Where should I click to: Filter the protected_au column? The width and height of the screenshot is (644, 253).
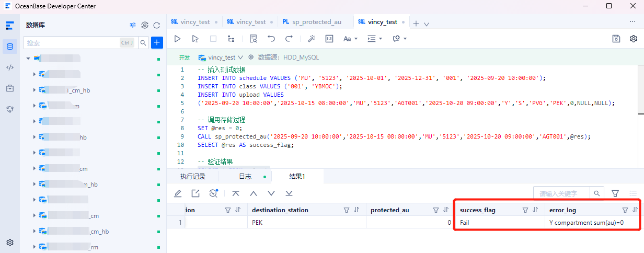pos(436,210)
